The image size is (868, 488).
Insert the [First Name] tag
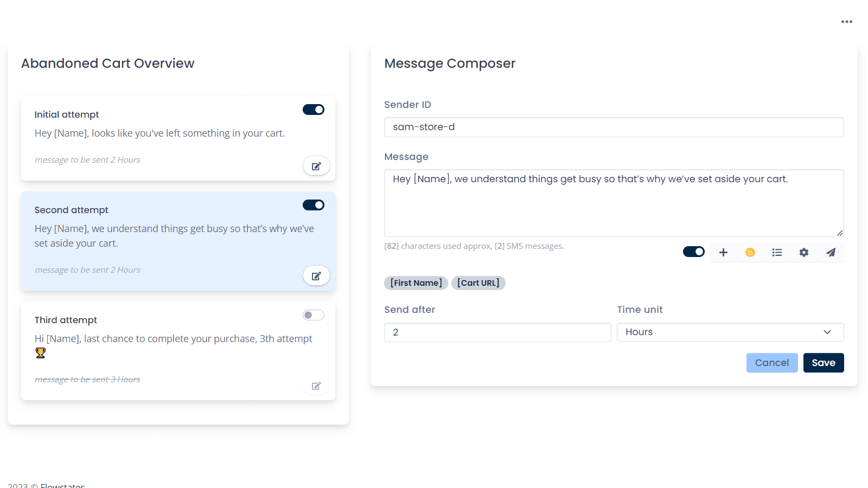[x=416, y=283]
